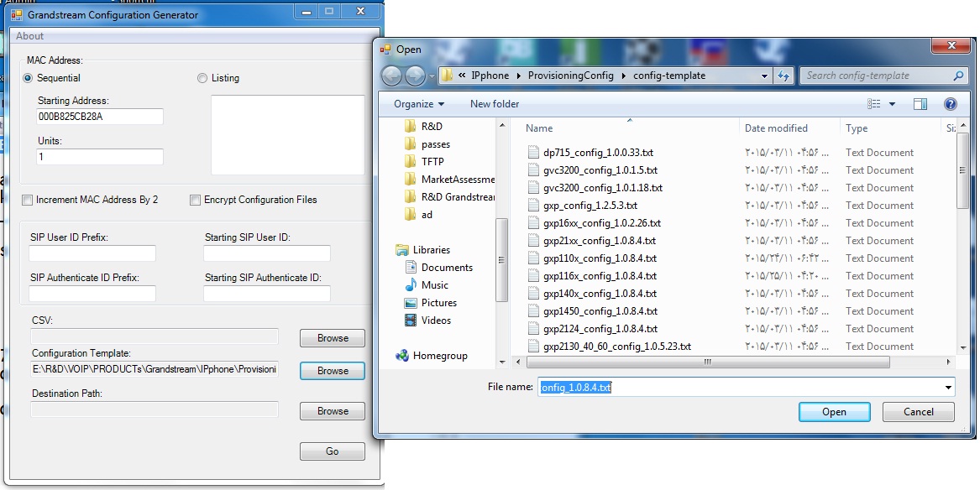Click the Starting SIP Authenticate ID field

click(267, 294)
